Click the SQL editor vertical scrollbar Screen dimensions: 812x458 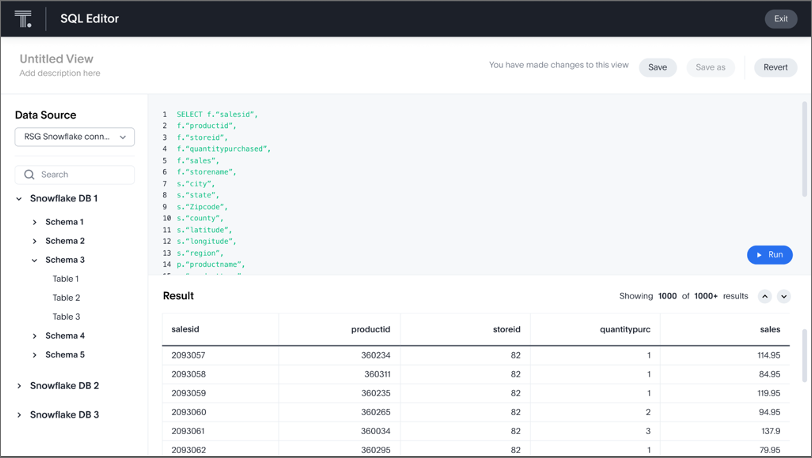(804, 150)
